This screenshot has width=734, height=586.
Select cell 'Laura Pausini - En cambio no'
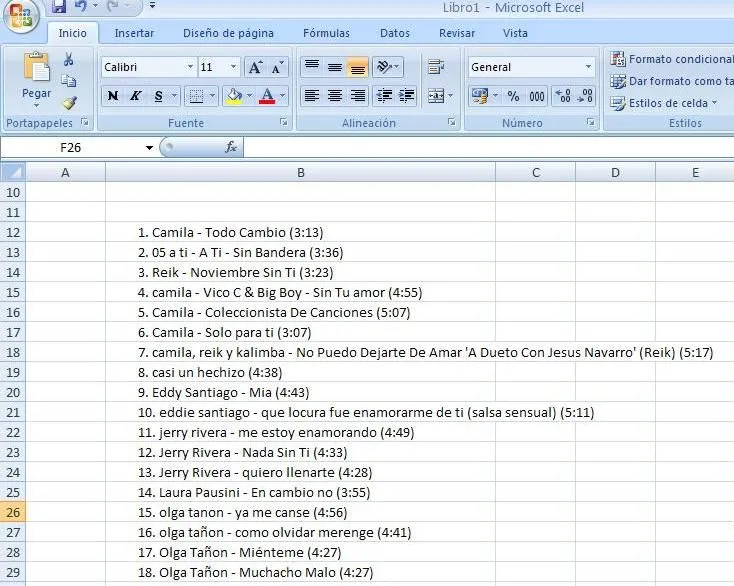click(x=301, y=492)
